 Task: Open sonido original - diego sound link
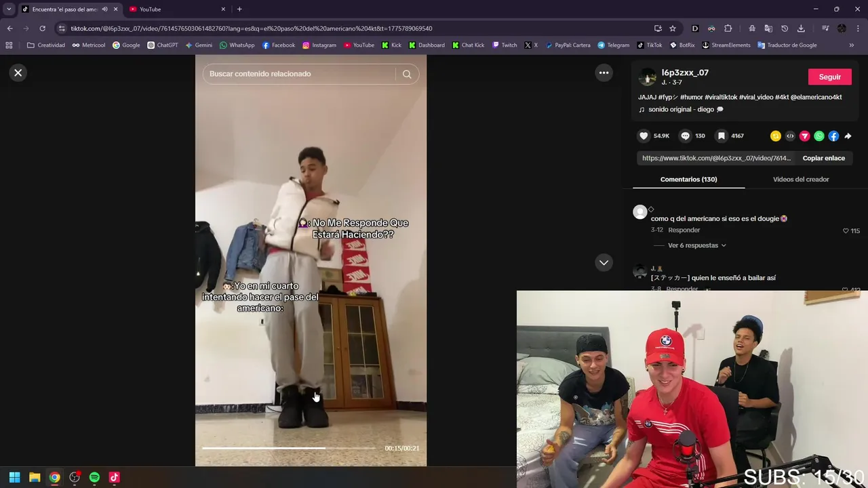pyautogui.click(x=681, y=109)
